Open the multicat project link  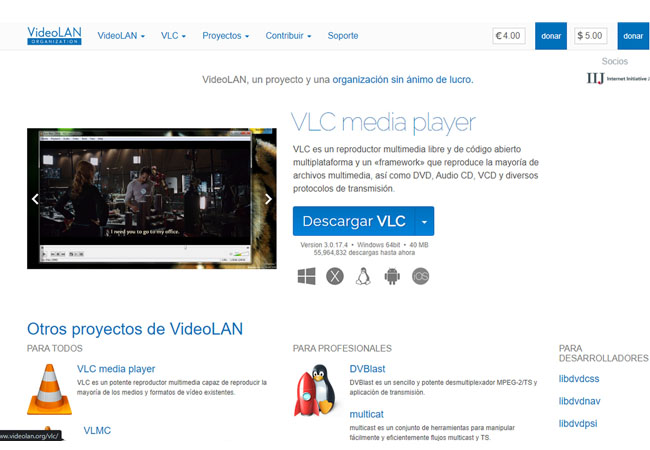coord(366,414)
